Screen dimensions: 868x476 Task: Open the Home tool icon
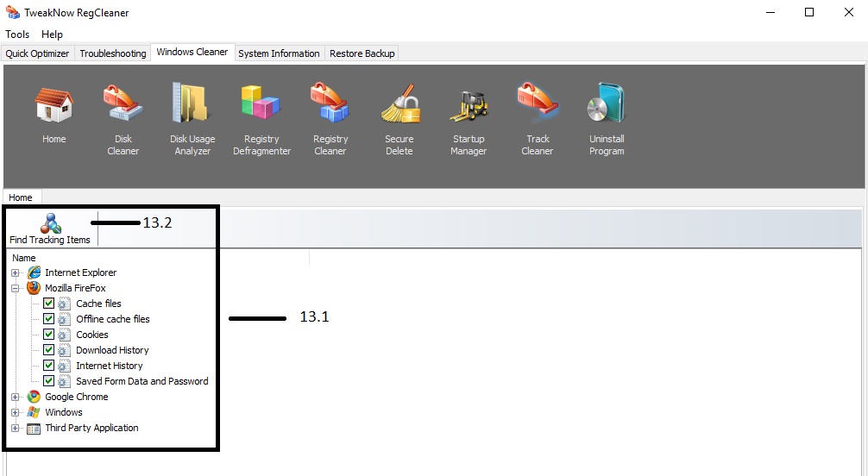click(53, 105)
